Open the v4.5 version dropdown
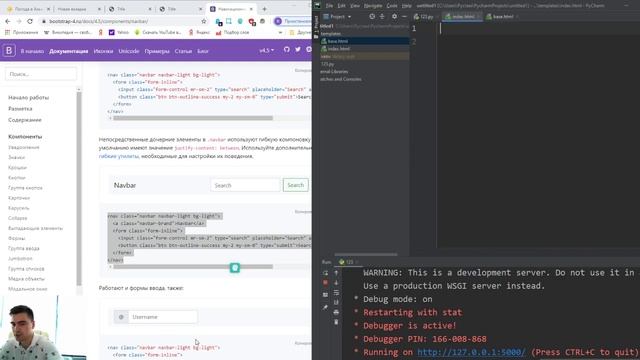The width and height of the screenshot is (640, 360). pos(267,50)
